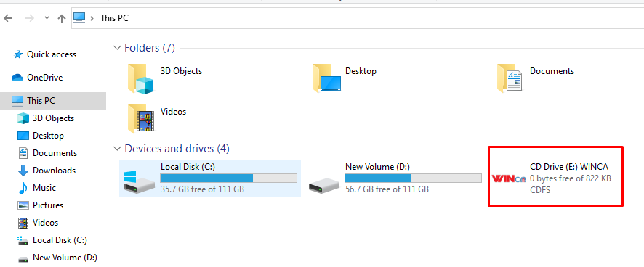Click the Videos film icon in sidebar
Image resolution: width=644 pixels, height=267 pixels.
click(23, 223)
